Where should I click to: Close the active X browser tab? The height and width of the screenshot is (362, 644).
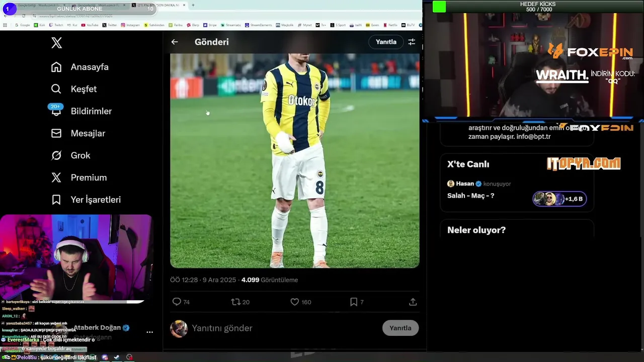tap(185, 5)
